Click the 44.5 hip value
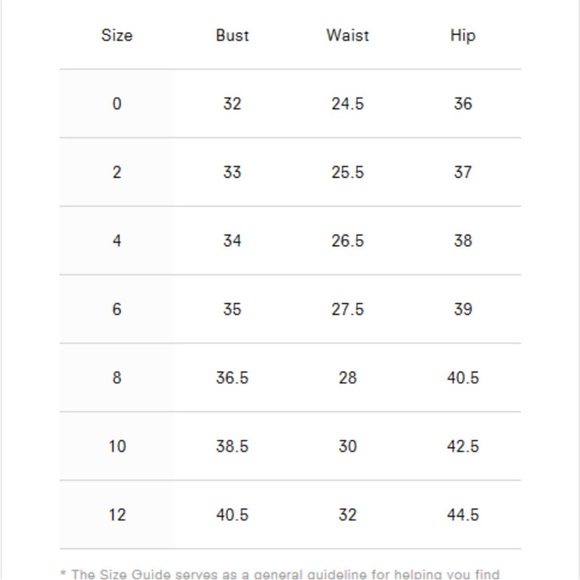The height and width of the screenshot is (580, 580). [463, 515]
